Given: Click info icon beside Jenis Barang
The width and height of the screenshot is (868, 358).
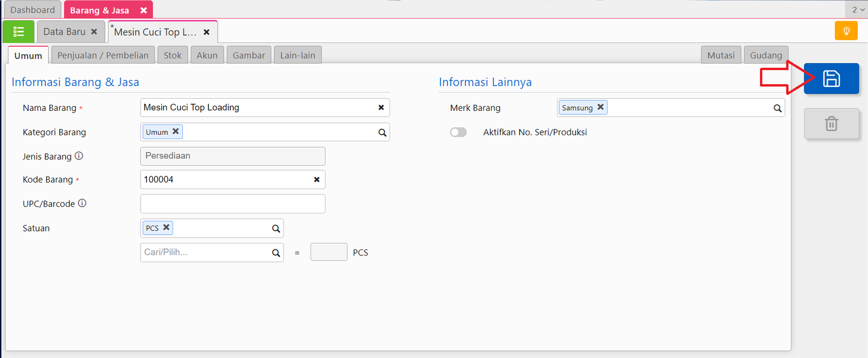Looking at the screenshot, I should pos(79,156).
